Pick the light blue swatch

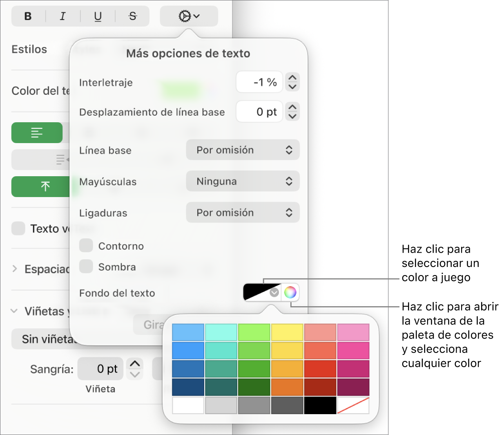pos(188,332)
